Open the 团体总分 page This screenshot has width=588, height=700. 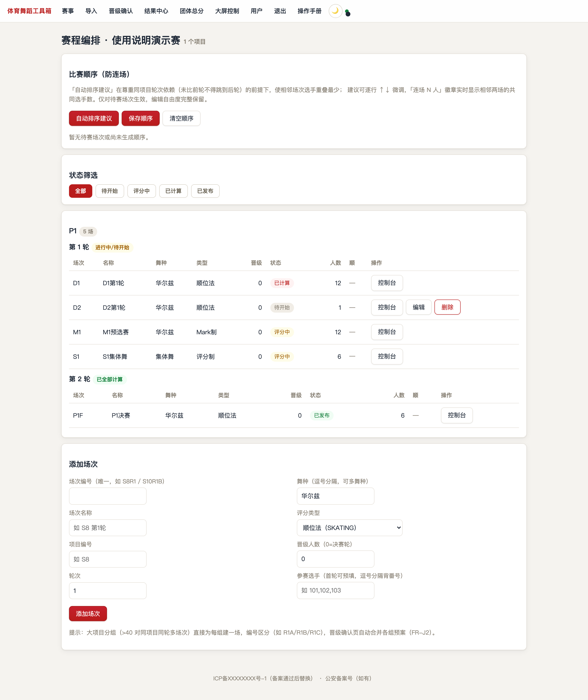pos(191,11)
